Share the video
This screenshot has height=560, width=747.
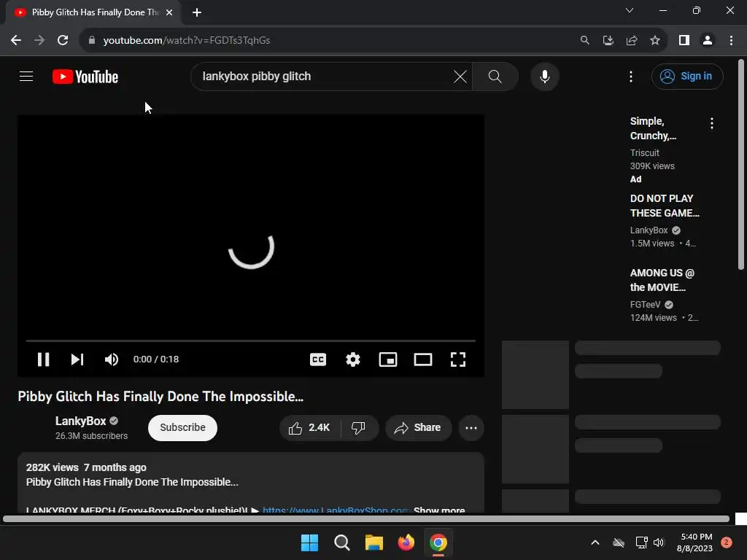click(418, 427)
